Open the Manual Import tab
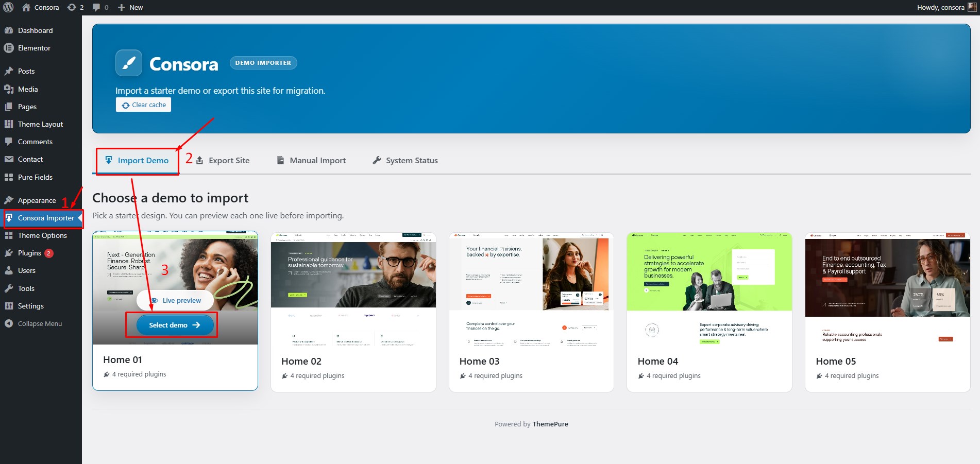 coord(312,160)
